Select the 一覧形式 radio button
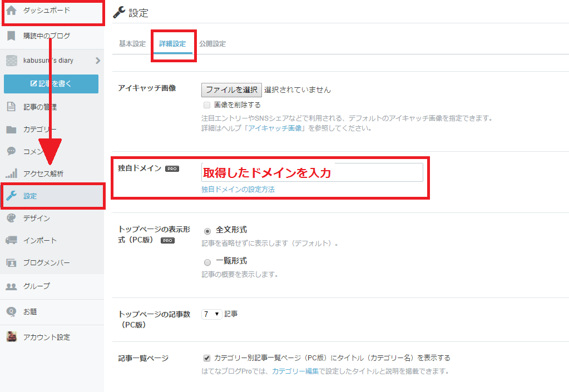 207,262
